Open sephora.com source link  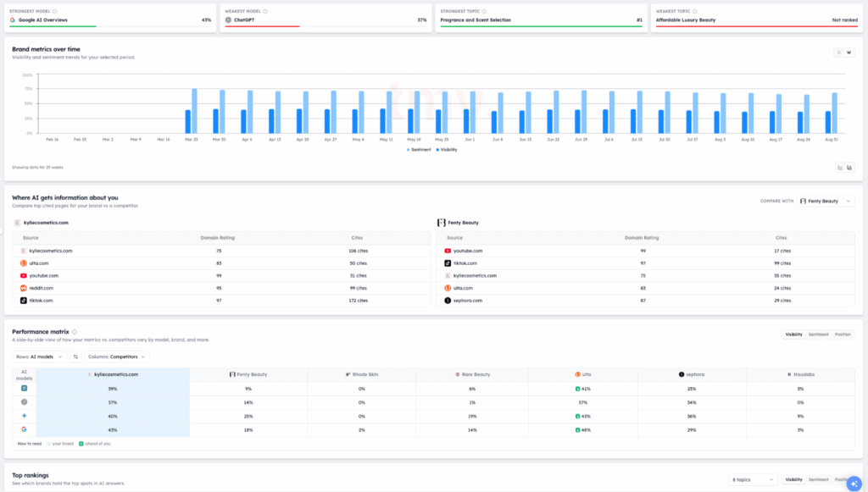468,301
